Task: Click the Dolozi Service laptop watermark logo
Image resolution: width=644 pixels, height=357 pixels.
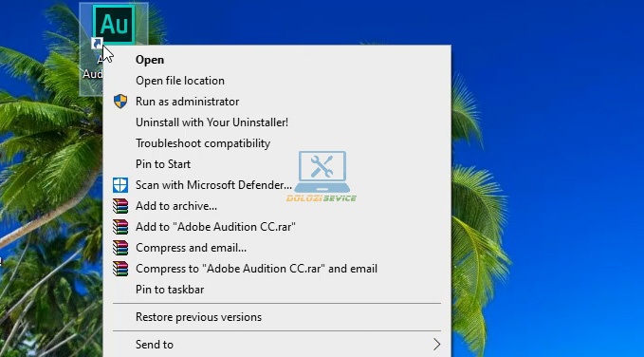Action: pos(322,176)
